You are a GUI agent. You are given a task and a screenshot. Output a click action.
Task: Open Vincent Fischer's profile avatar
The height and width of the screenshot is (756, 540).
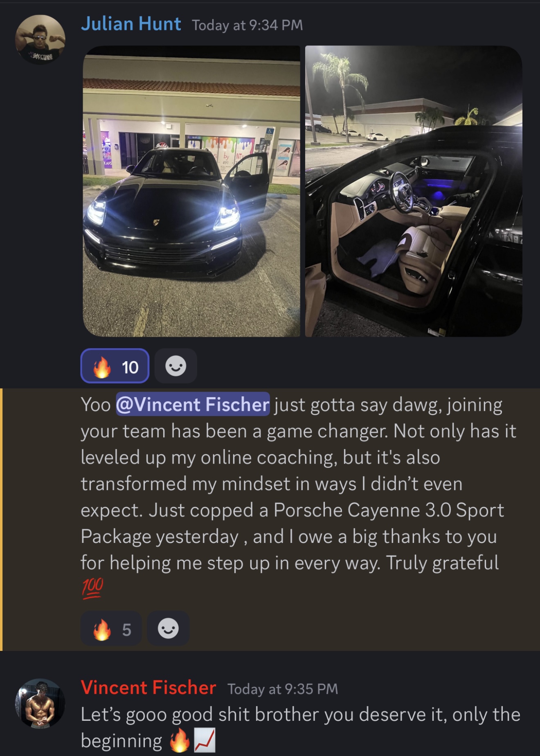coord(40,704)
